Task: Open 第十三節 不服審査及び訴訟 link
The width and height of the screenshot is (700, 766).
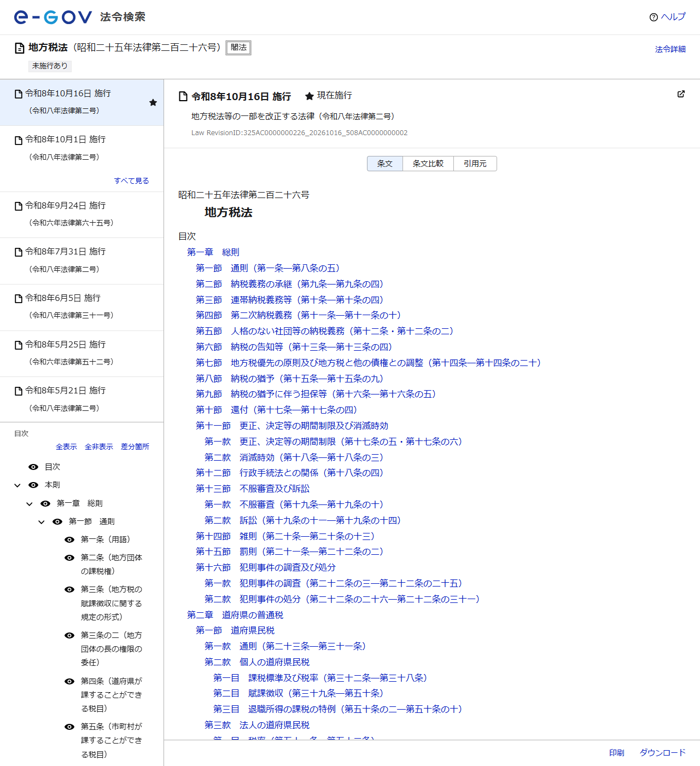Action: 253,489
